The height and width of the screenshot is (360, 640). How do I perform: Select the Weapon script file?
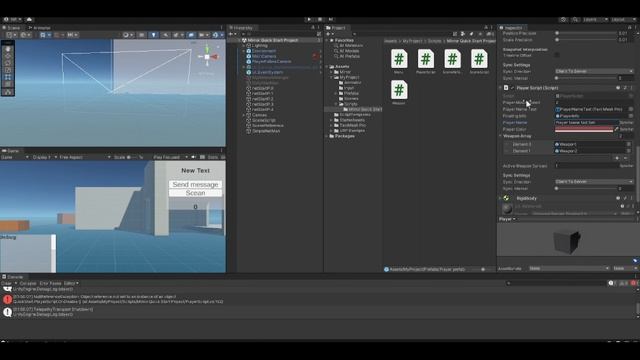click(399, 93)
